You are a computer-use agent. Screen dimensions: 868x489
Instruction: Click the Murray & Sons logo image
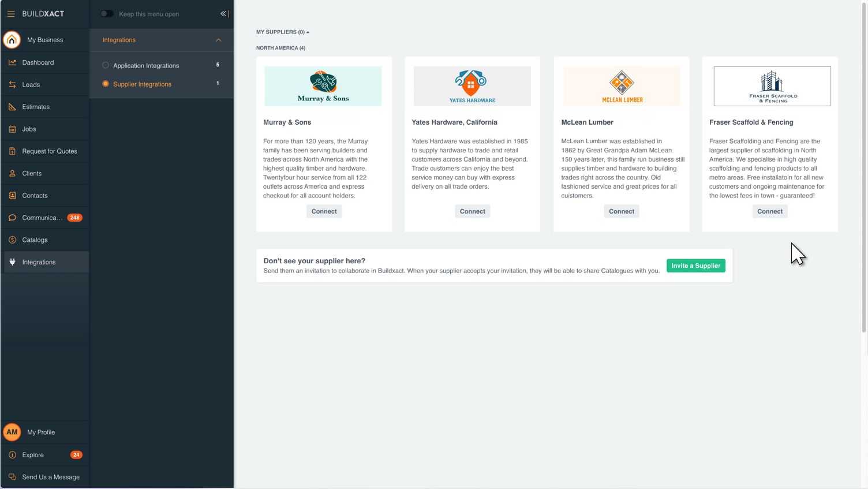click(x=323, y=86)
